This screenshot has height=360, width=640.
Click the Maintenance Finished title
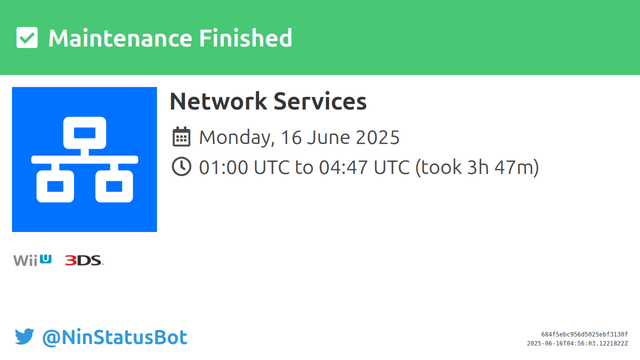coord(170,38)
